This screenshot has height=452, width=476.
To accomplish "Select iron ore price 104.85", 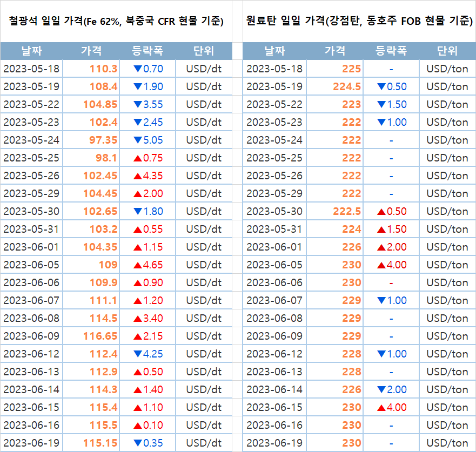I will coord(100,104).
